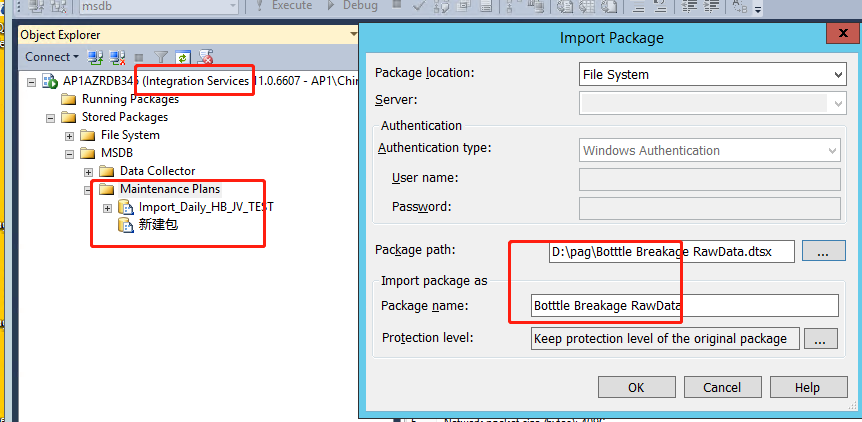The width and height of the screenshot is (862, 422).
Task: Click the Cancel Executing Query square icon
Action: 396,4
